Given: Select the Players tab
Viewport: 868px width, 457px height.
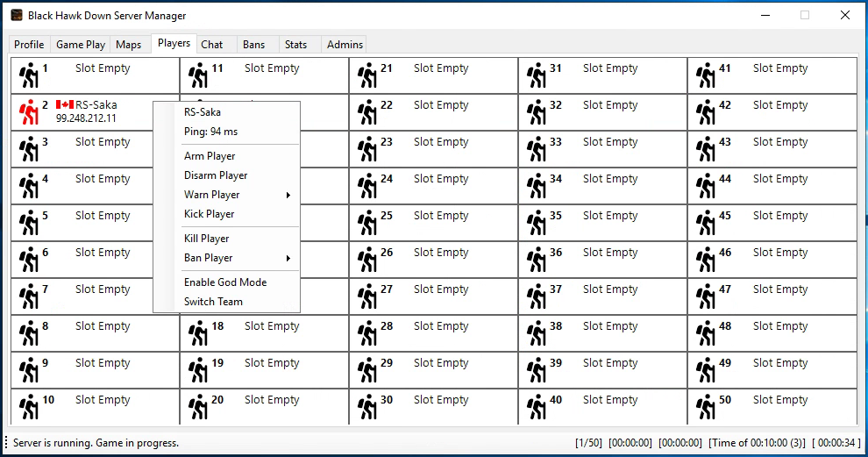Looking at the screenshot, I should click(174, 43).
